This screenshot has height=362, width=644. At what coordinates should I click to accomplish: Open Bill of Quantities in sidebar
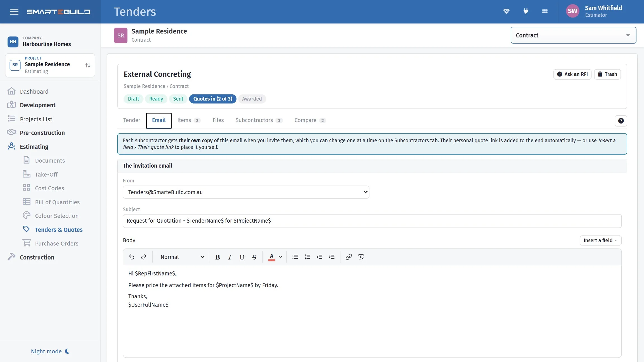57,202
